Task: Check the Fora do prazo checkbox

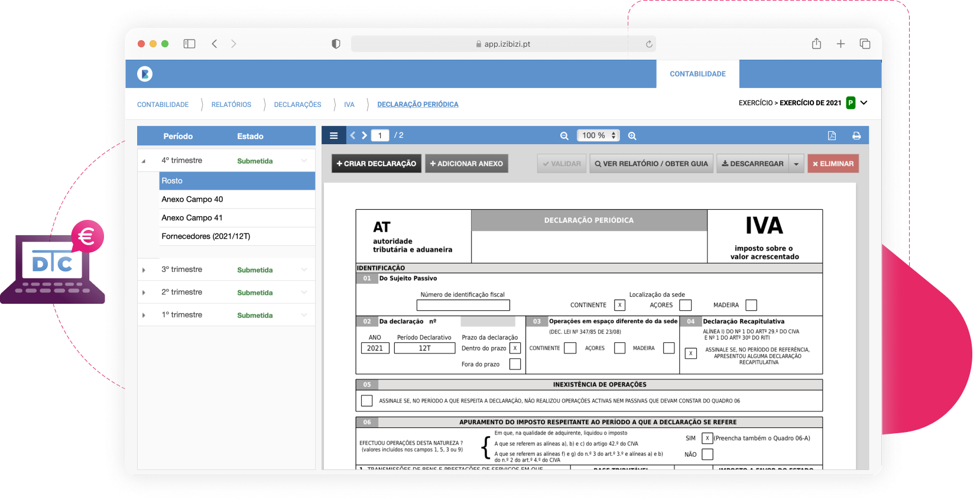Action: 515,364
